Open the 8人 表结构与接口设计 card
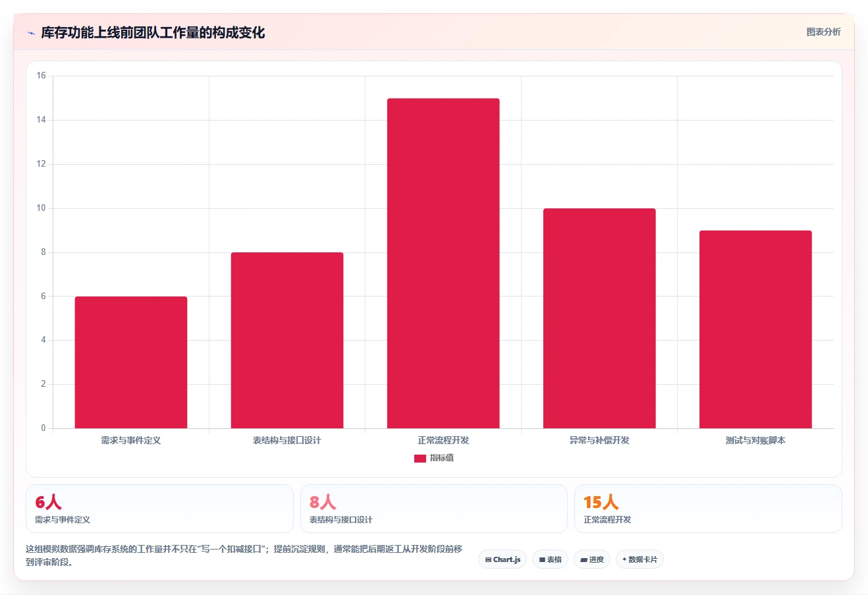868x595 pixels. (434, 509)
